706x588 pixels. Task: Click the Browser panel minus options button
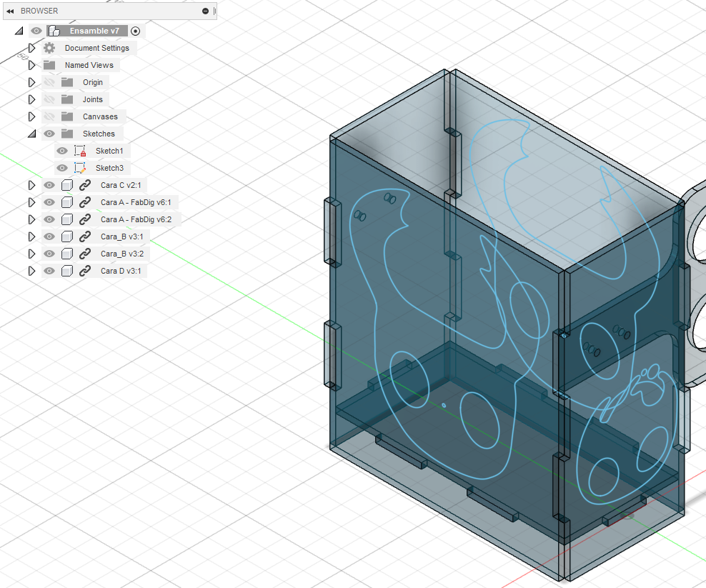206,11
